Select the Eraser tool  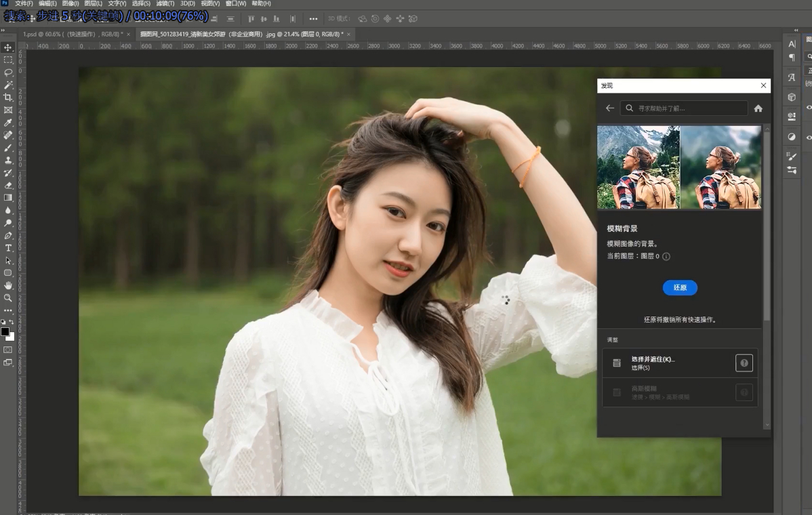pos(7,185)
